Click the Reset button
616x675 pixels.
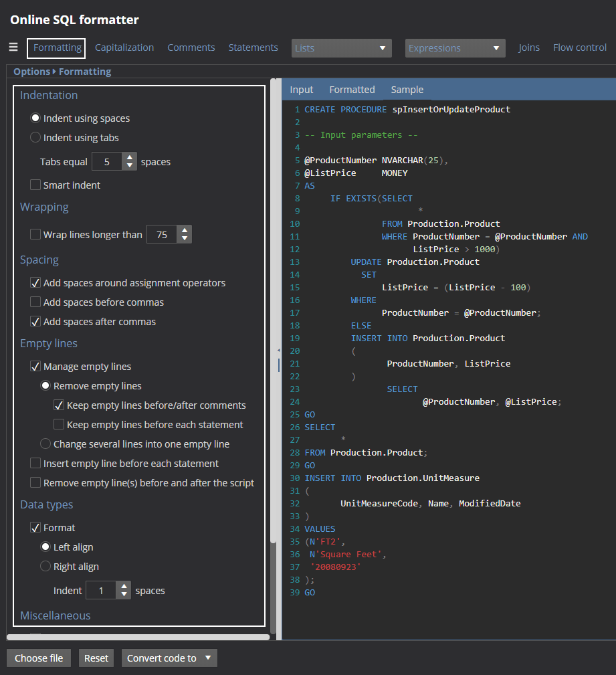pyautogui.click(x=96, y=658)
